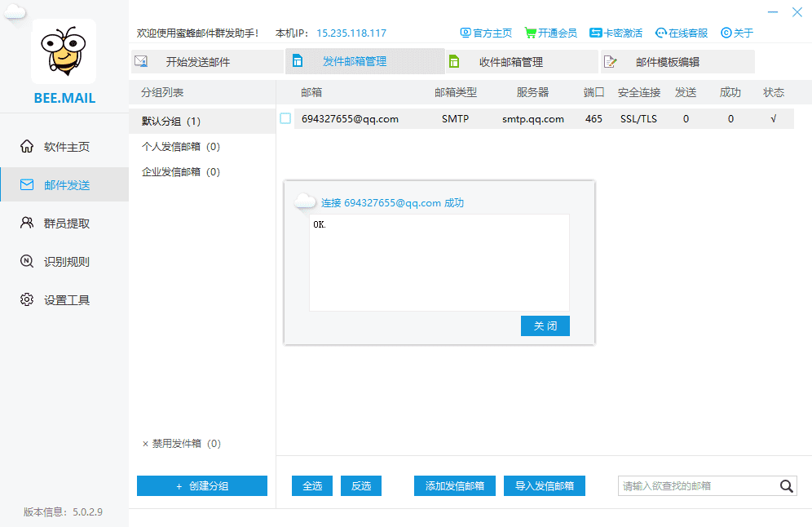The image size is (812, 527).
Task: Click the magnifier search icon
Action: [786, 486]
